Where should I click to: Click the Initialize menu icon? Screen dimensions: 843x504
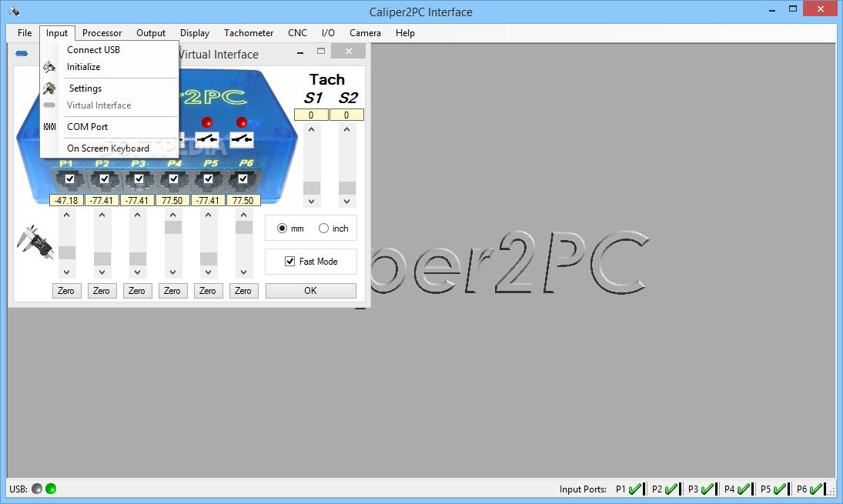[x=49, y=67]
